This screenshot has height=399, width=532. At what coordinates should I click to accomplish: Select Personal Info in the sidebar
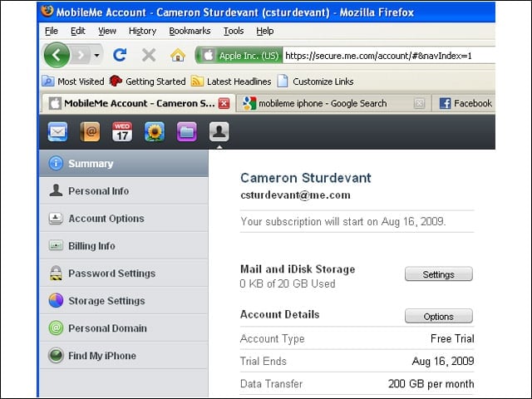pos(124,190)
